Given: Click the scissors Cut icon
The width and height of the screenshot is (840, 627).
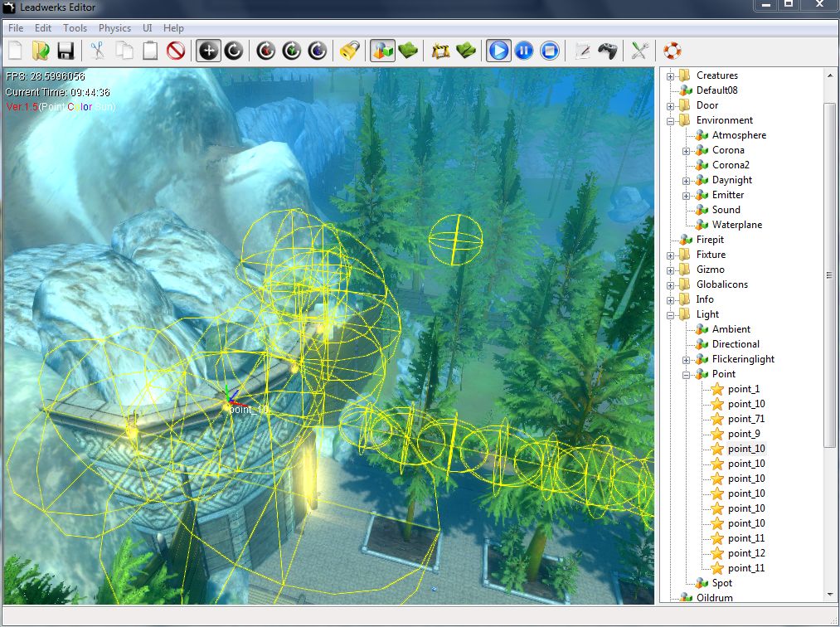Looking at the screenshot, I should coord(98,51).
